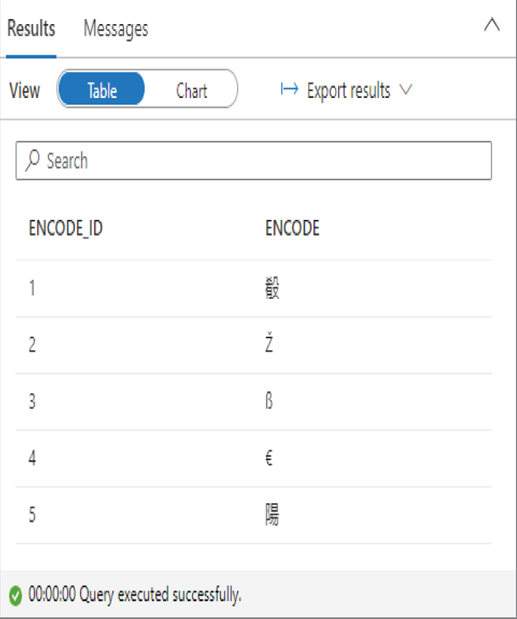Open the Results tab

(x=31, y=29)
